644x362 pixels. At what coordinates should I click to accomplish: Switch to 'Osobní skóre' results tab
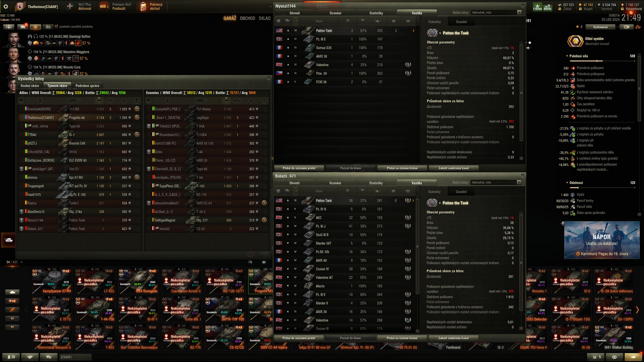30,85
